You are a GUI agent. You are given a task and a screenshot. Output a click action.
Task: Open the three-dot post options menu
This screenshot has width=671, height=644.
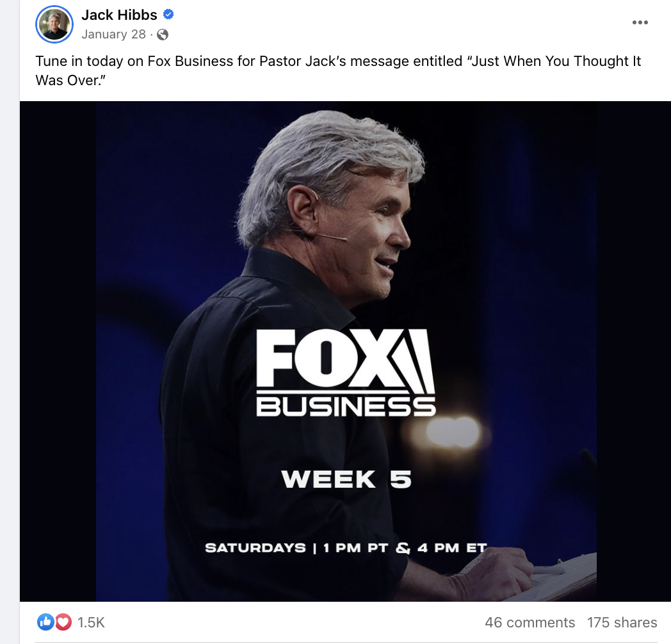coord(640,22)
